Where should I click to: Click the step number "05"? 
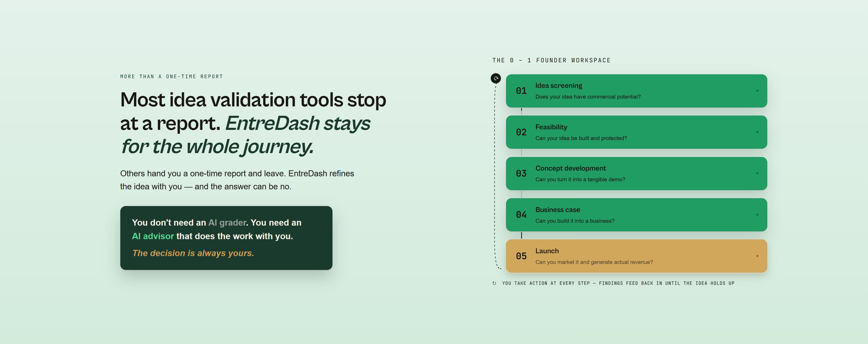[x=521, y=256]
